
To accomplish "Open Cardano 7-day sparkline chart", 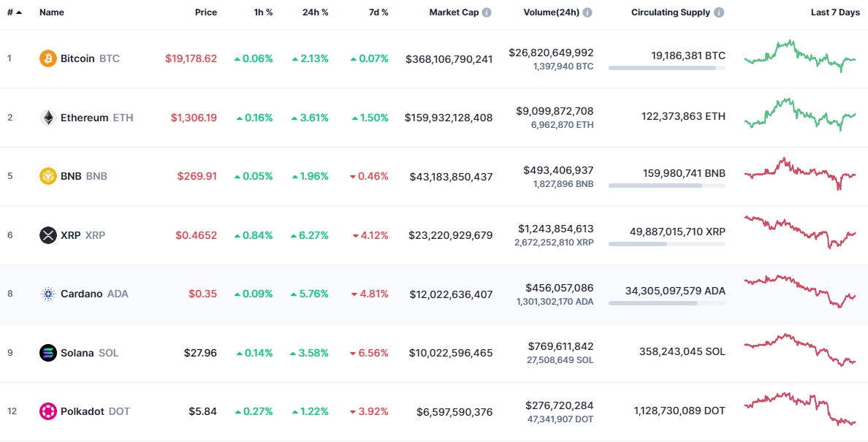I will pos(800,291).
